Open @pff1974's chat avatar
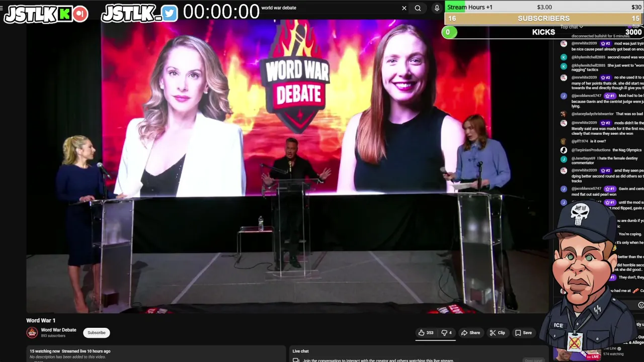Viewport: 644px width, 362px height. coord(563,141)
